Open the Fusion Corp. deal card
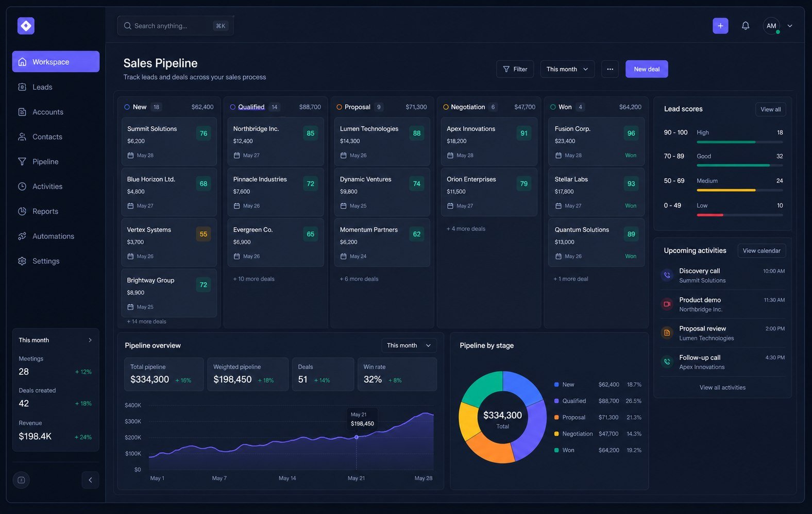812x514 pixels. (x=596, y=142)
